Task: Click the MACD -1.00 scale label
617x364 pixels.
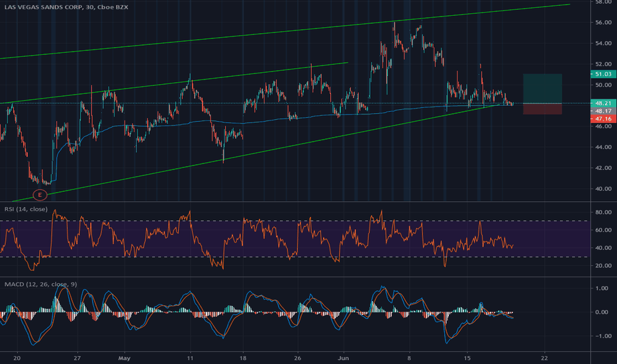Action: point(603,336)
